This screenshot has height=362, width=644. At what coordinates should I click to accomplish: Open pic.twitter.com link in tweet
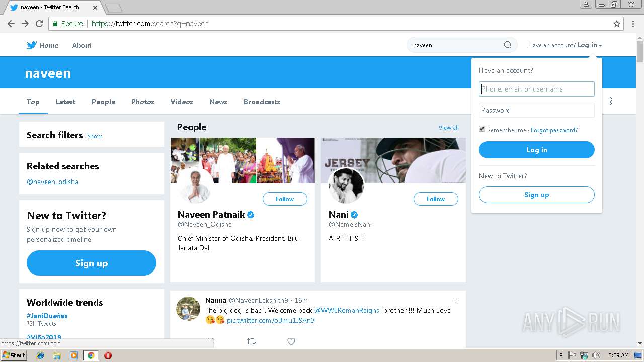[271, 320]
